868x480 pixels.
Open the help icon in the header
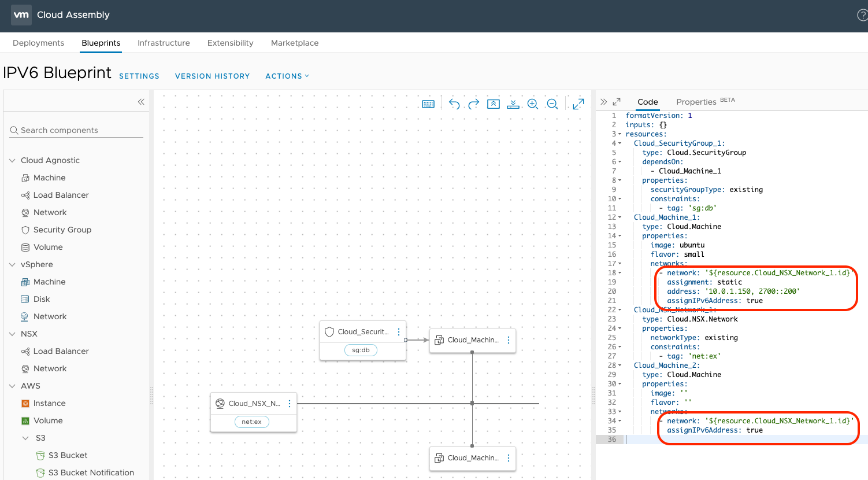point(862,16)
